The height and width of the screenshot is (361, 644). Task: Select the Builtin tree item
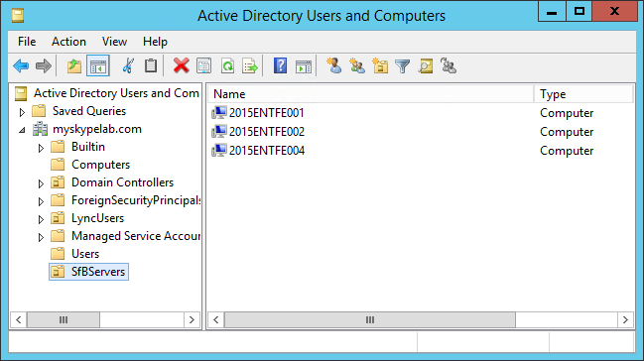click(x=88, y=147)
